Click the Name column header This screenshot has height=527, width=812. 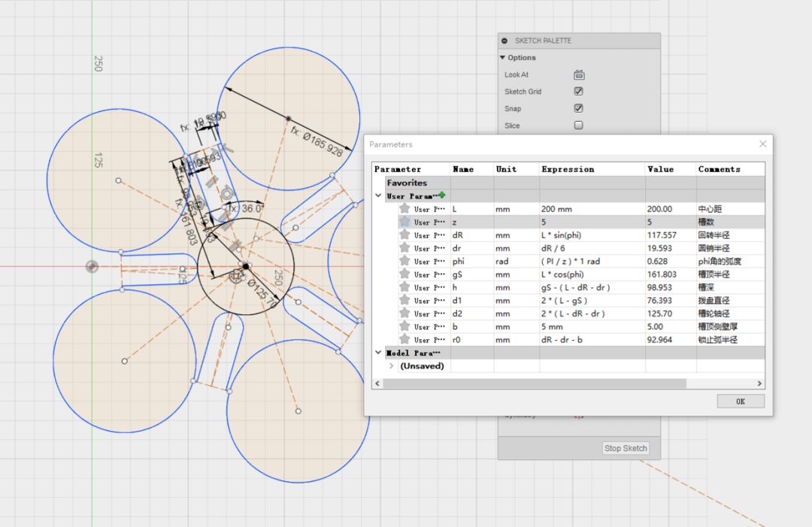pyautogui.click(x=463, y=169)
